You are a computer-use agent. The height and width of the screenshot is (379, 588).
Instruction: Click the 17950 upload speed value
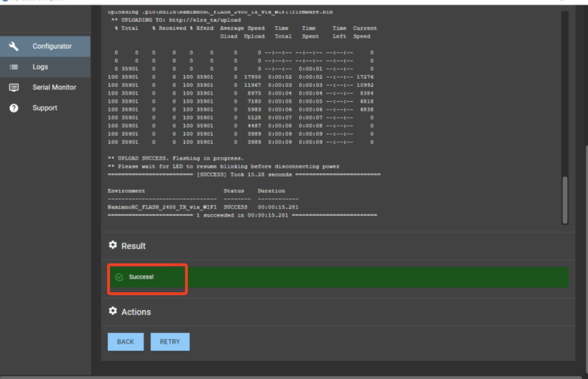(253, 77)
